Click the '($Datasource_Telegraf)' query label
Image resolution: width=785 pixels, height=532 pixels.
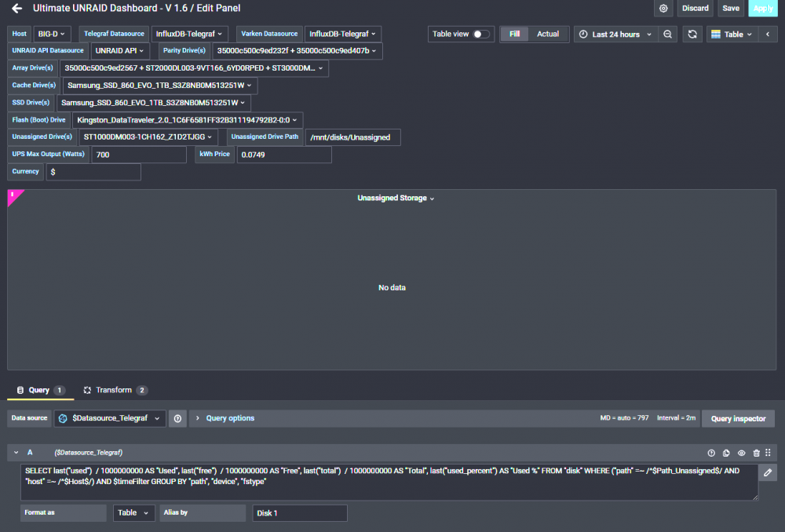click(x=89, y=453)
